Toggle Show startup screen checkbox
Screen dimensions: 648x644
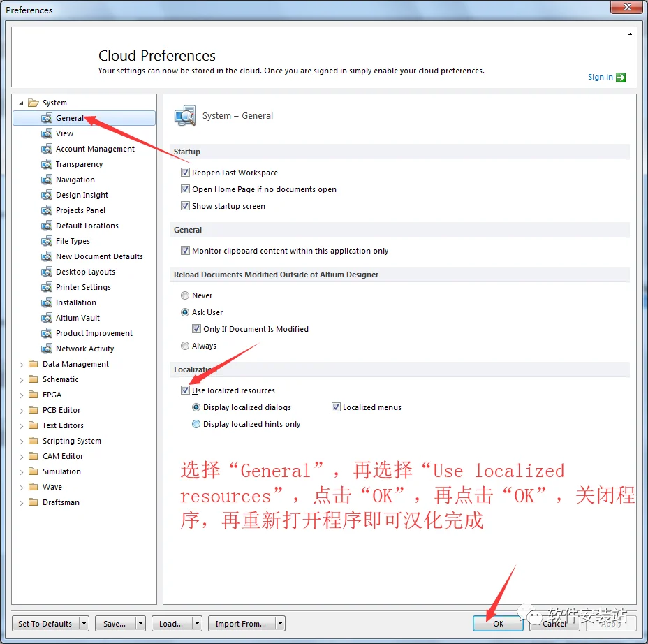tap(185, 205)
